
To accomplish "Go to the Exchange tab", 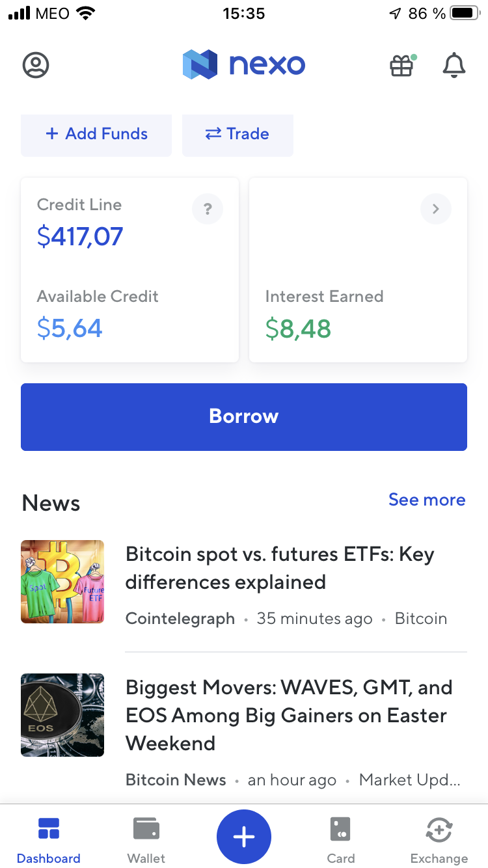I will click(x=439, y=838).
